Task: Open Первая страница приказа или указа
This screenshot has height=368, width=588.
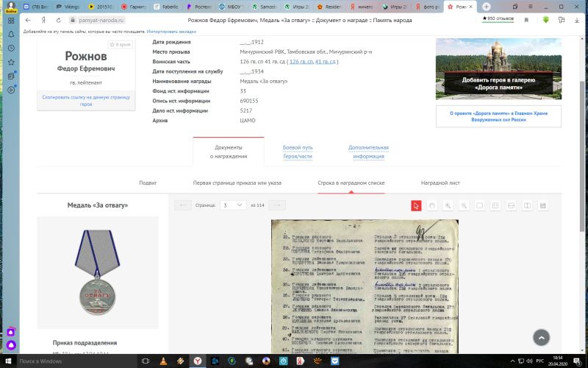Action: coord(237,183)
